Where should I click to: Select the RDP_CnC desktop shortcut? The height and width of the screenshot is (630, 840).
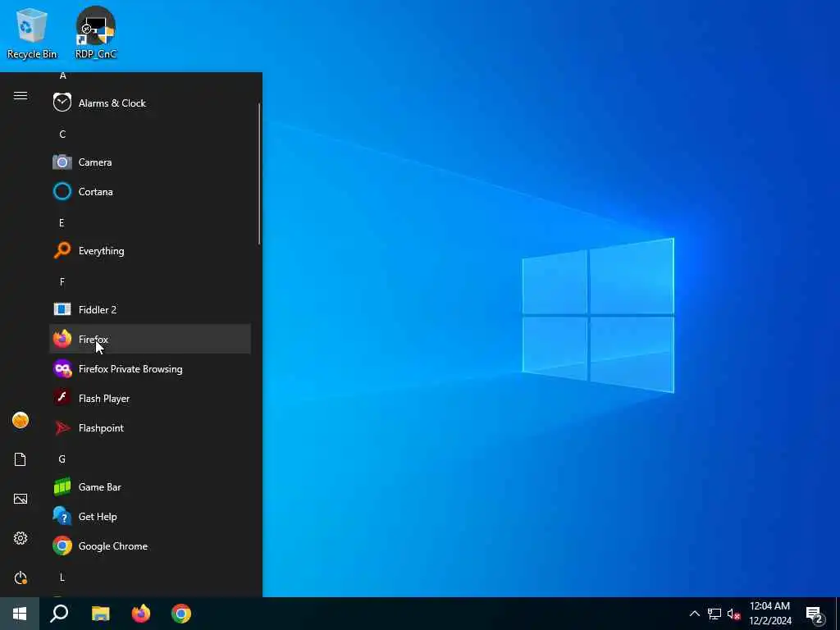pyautogui.click(x=96, y=33)
